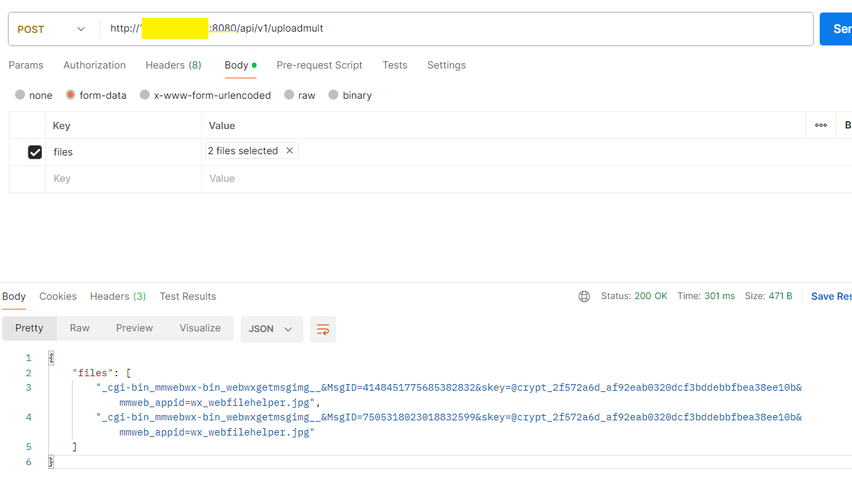Viewport: 852px width, 504px height.
Task: Switch to response Cookies tab
Action: 58,296
